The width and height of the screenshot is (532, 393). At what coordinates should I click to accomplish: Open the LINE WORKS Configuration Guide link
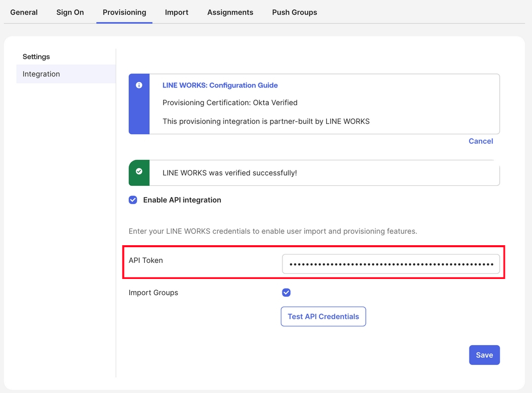coord(220,85)
